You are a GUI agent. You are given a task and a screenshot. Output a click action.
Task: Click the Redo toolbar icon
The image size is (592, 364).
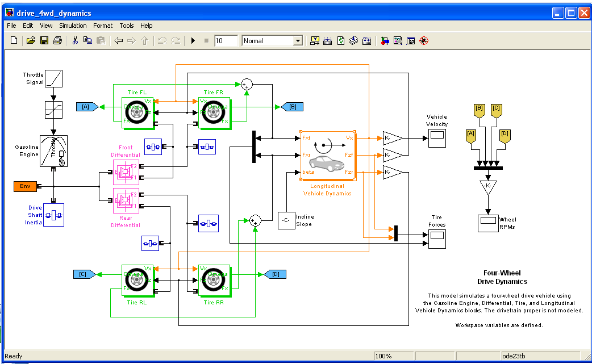176,40
